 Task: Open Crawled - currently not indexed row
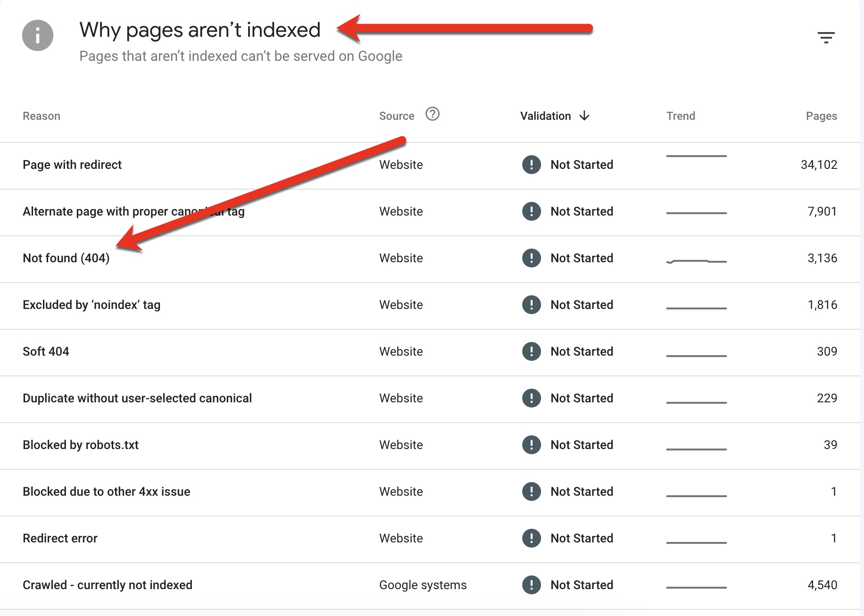click(108, 585)
